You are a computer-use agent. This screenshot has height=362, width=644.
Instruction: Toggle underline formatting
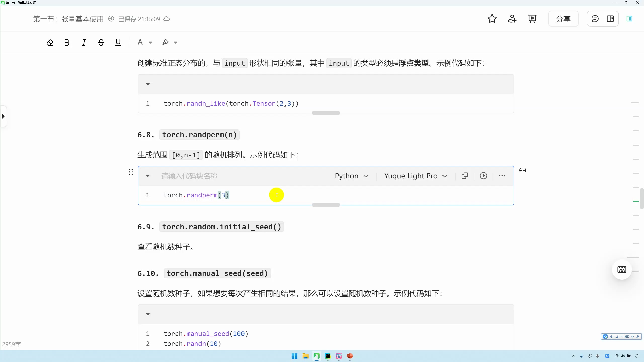pyautogui.click(x=118, y=42)
